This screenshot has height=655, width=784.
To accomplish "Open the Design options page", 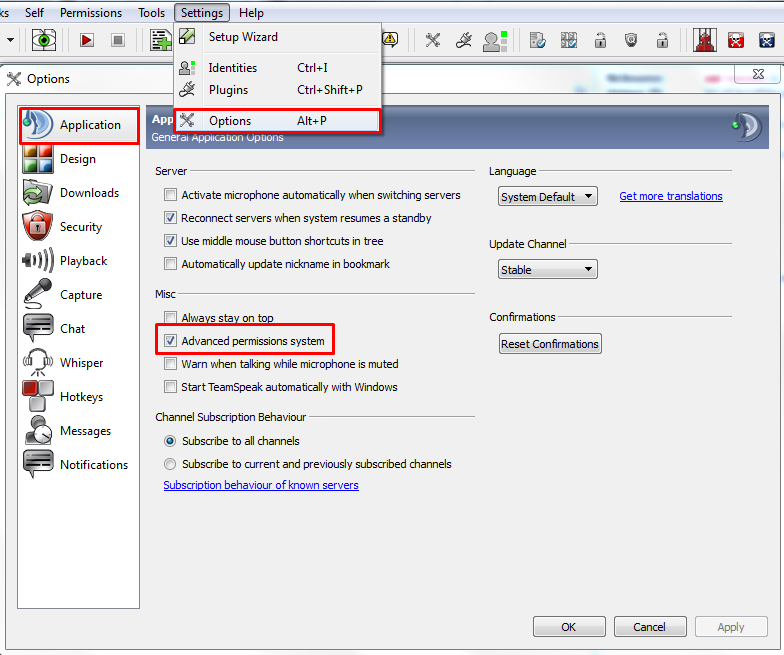I will tap(79, 159).
